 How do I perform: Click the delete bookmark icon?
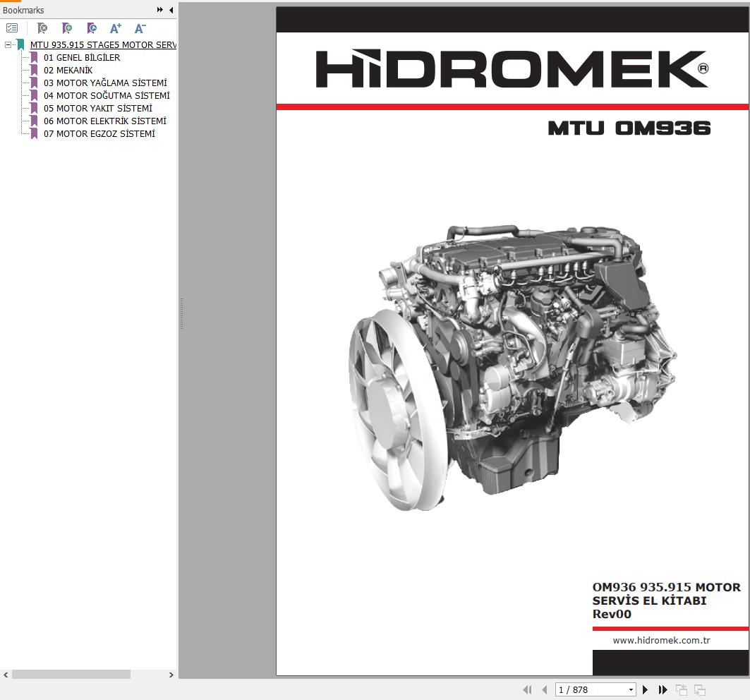(x=42, y=28)
